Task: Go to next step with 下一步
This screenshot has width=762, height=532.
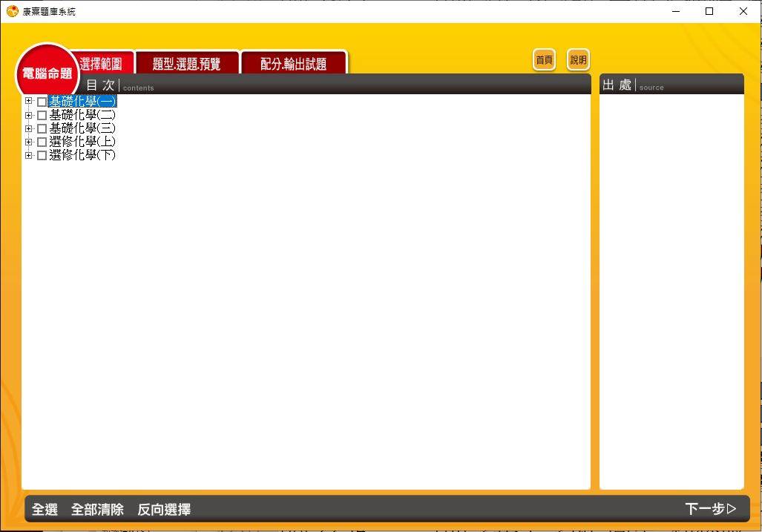Action: [711, 509]
